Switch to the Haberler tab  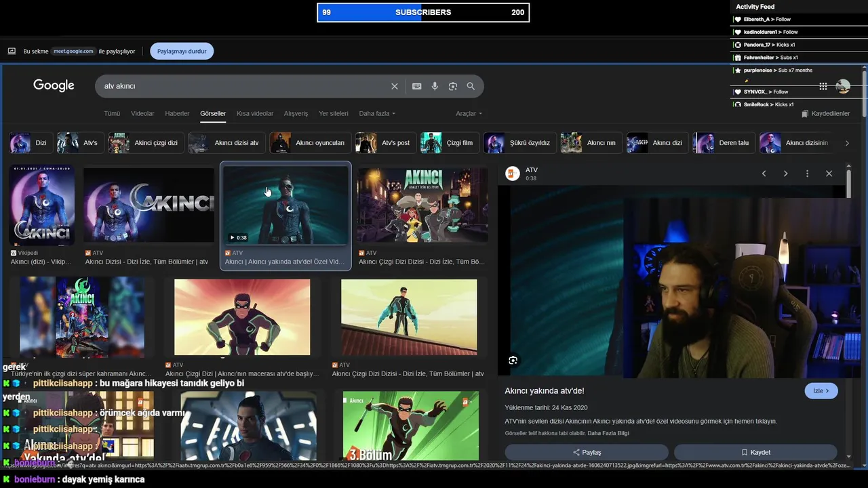pos(177,114)
